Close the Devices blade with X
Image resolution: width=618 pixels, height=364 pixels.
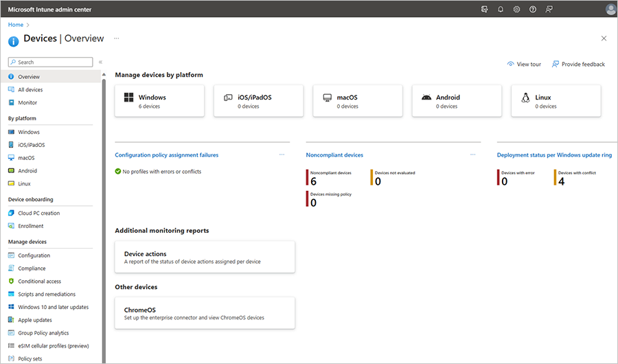pos(604,38)
